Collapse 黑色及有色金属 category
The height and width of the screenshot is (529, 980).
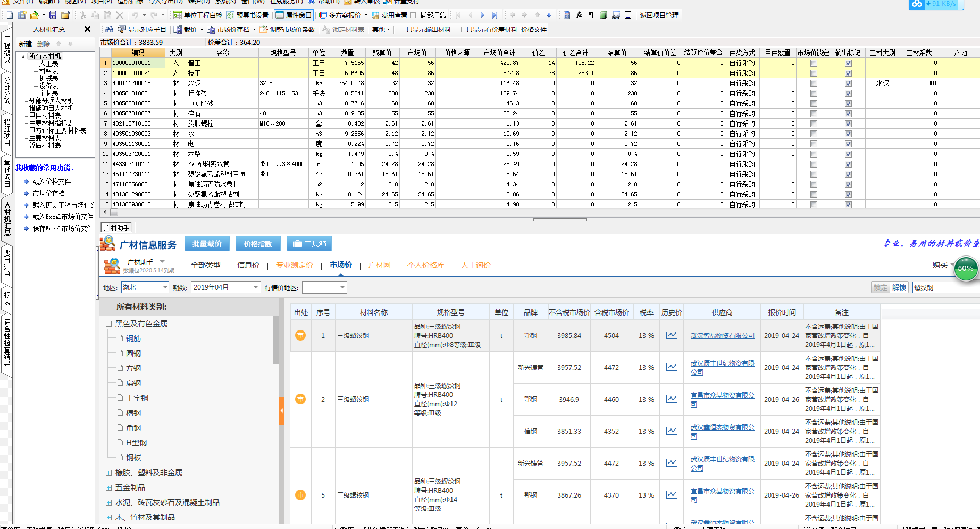(108, 324)
